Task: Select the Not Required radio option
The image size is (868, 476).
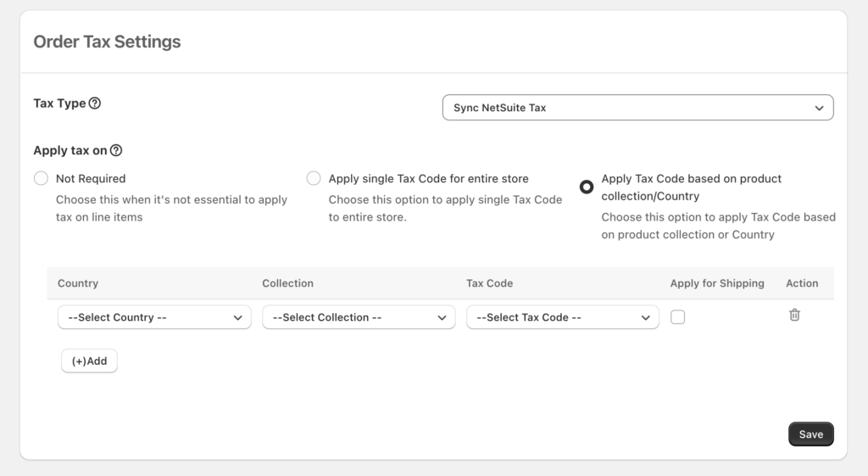Action: coord(41,178)
